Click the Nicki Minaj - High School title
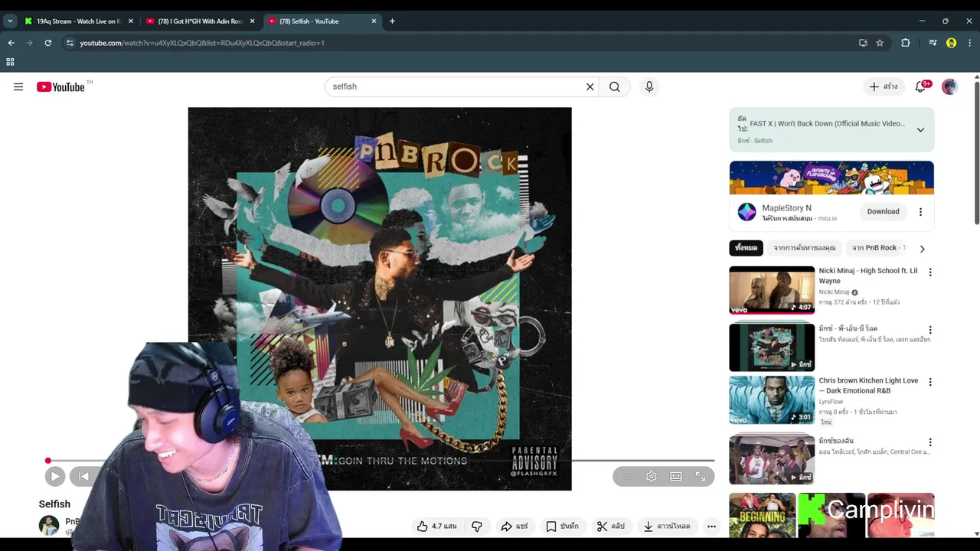Image resolution: width=980 pixels, height=551 pixels. [x=867, y=275]
